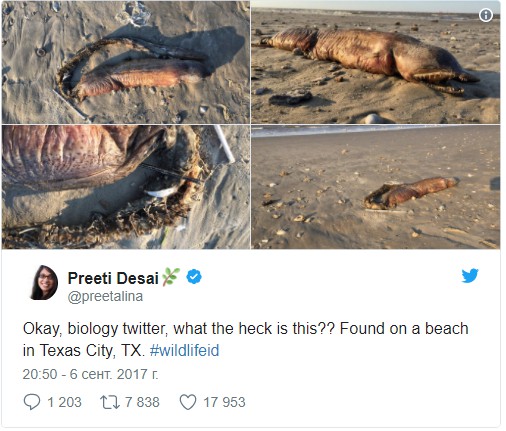View the bottom-right distant beach photo

(375, 187)
